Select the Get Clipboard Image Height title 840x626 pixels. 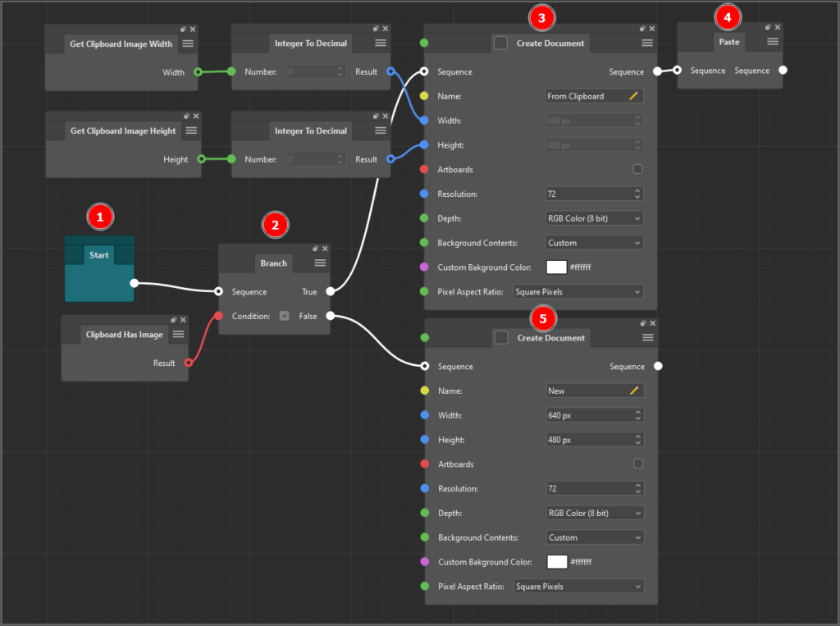pos(123,130)
